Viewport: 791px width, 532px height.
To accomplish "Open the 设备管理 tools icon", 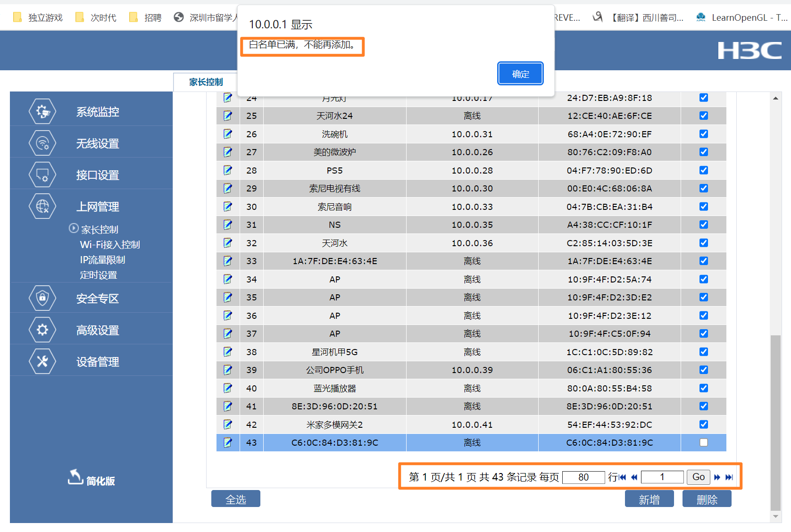I will click(42, 362).
